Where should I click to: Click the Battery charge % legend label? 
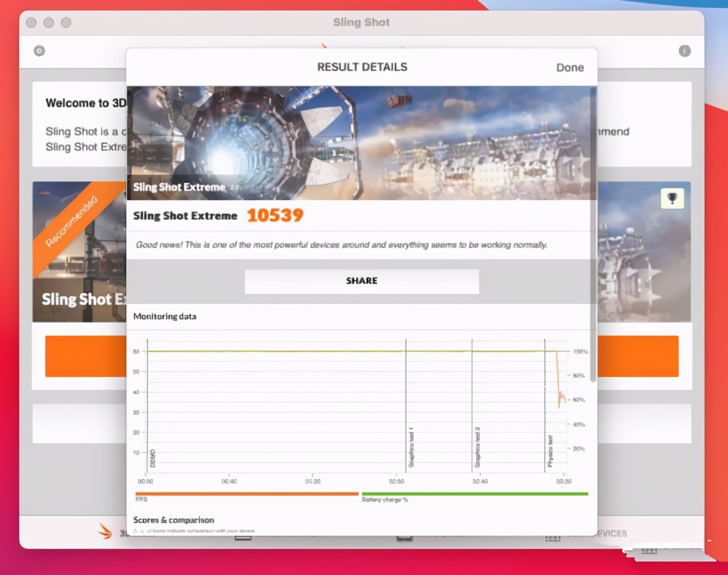[x=385, y=500]
